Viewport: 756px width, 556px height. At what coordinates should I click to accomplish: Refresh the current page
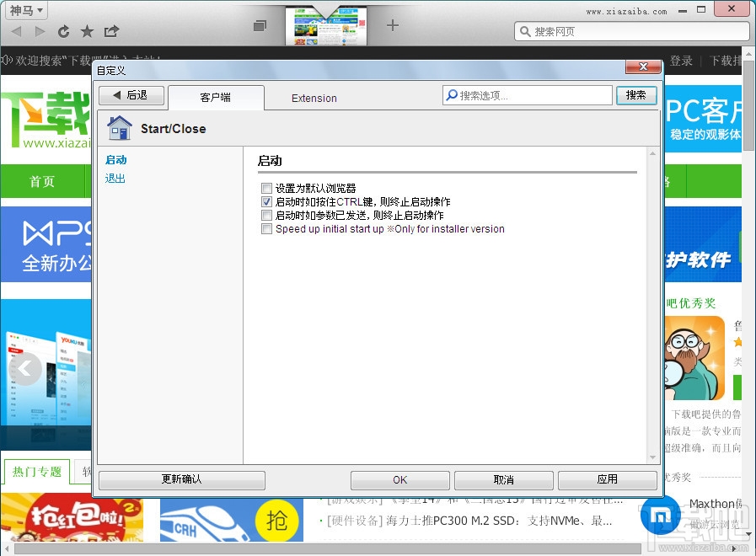click(x=62, y=30)
